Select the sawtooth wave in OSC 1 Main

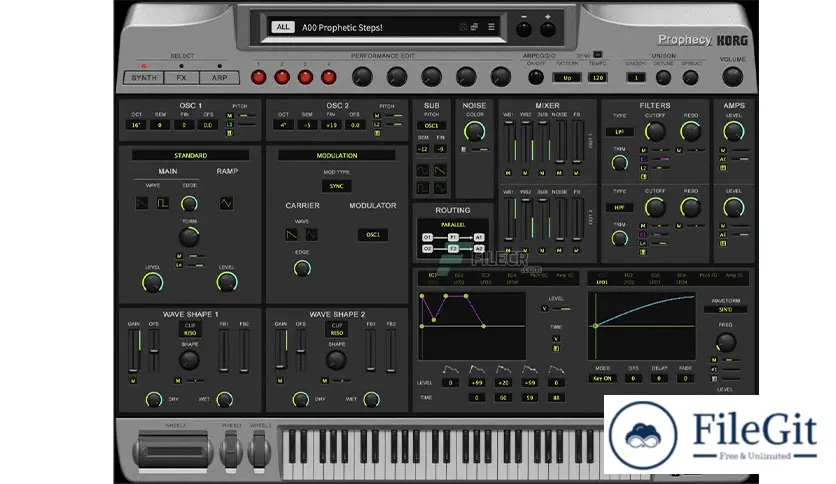(x=142, y=203)
